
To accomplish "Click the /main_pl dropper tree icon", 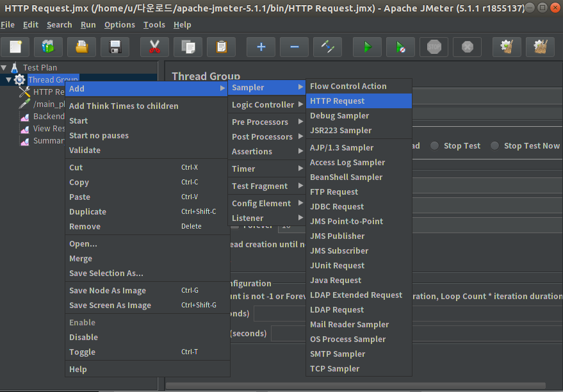I will tap(24, 104).
